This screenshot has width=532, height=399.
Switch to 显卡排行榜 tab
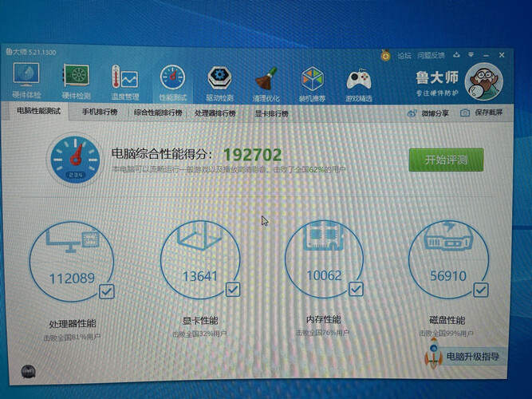point(271,113)
